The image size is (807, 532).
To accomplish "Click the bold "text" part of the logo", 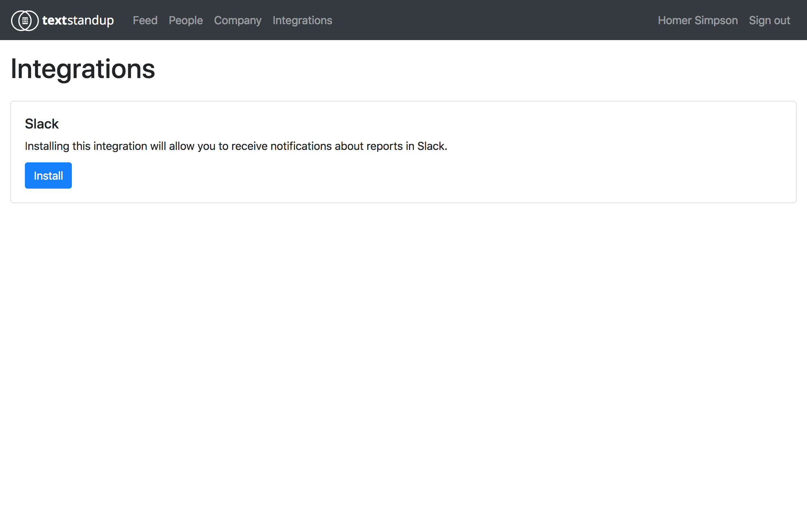I will tap(54, 20).
